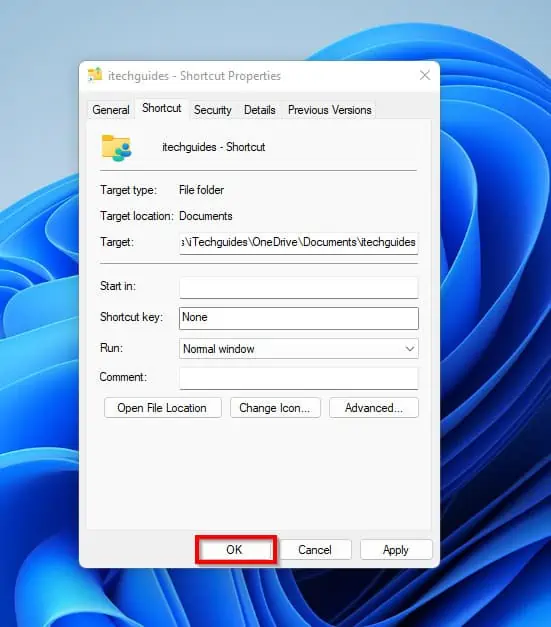The width and height of the screenshot is (551, 627).
Task: Focus the Start in text field
Action: pos(299,288)
